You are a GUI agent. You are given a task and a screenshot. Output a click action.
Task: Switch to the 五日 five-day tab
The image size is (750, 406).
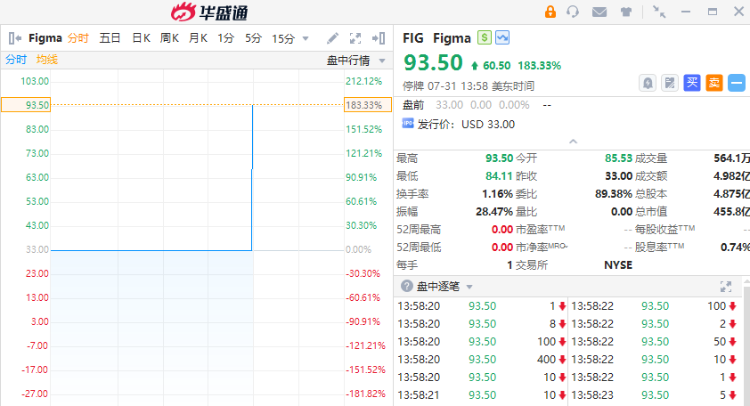[110, 38]
